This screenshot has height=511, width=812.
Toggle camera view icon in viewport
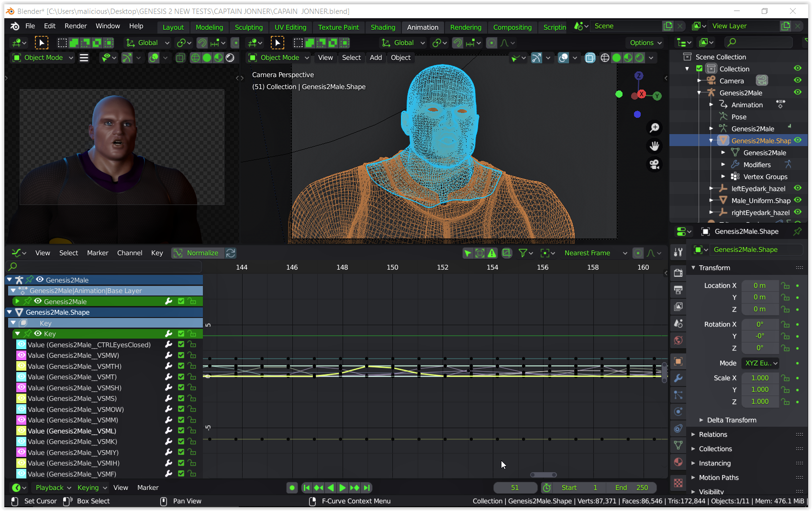tap(654, 164)
